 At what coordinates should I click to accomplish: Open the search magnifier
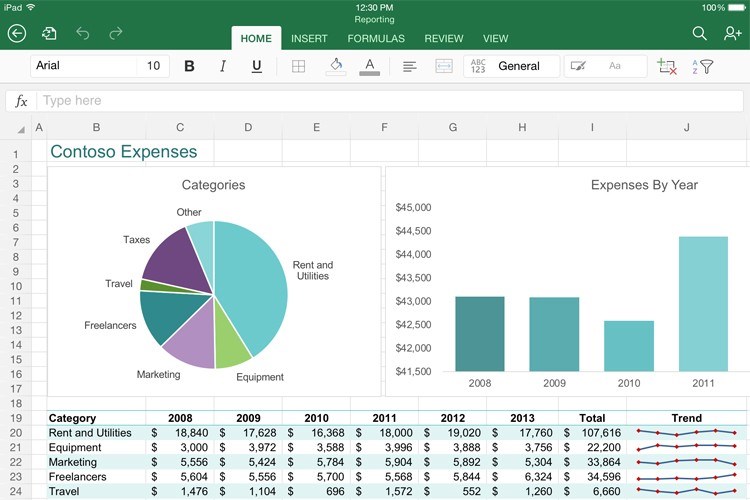point(699,33)
